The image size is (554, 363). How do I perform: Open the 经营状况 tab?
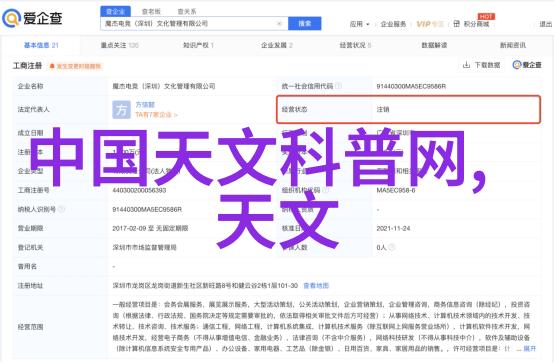[355, 45]
